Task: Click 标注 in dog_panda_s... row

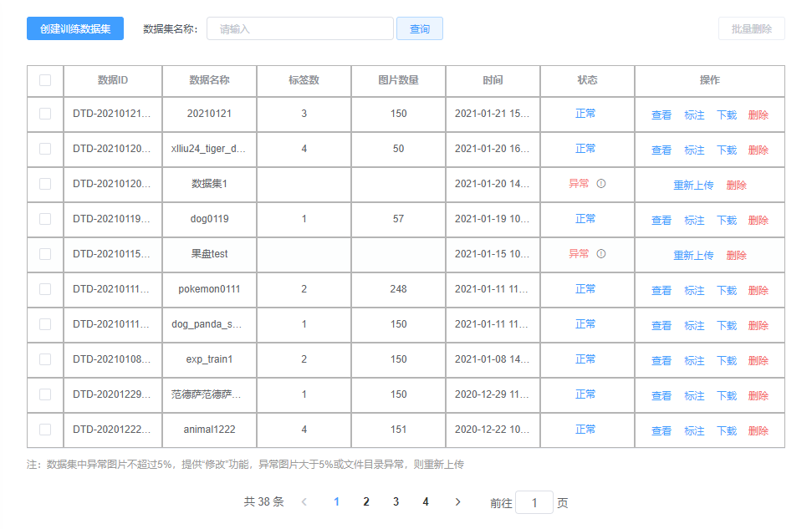Action: [694, 326]
